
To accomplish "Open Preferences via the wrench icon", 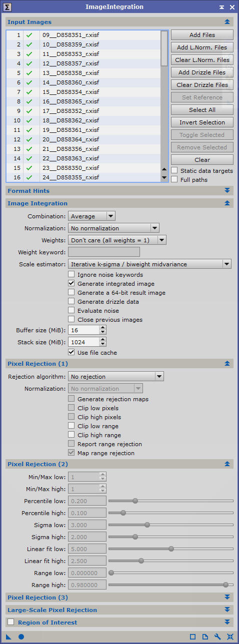I will tap(217, 637).
